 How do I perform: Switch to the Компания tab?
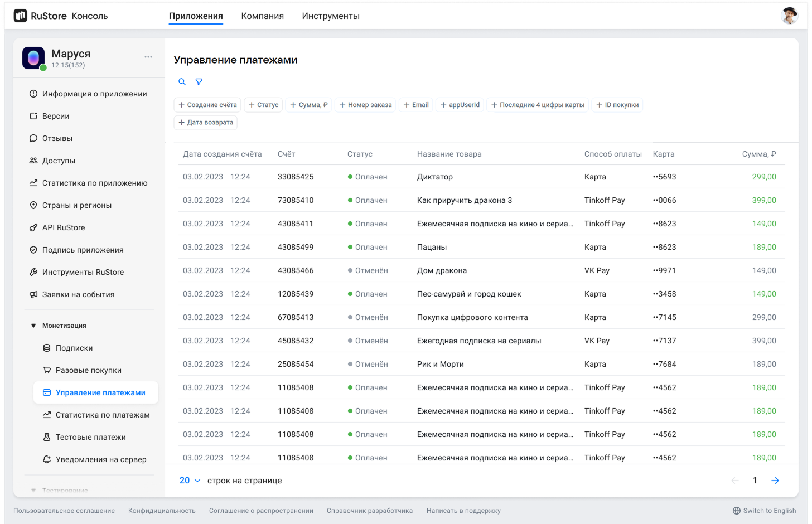click(262, 16)
